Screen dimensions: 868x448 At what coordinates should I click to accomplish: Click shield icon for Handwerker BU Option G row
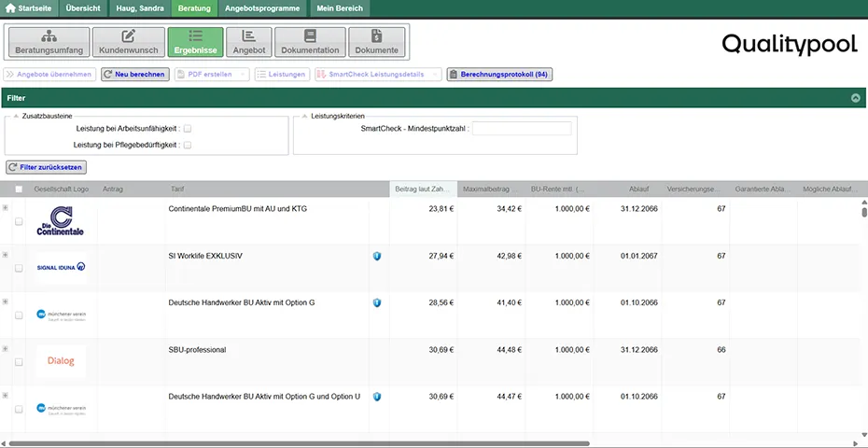coord(377,303)
